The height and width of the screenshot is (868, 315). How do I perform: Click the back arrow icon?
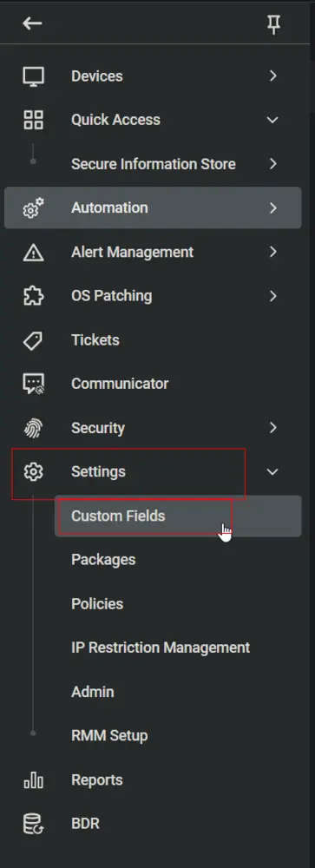32,23
